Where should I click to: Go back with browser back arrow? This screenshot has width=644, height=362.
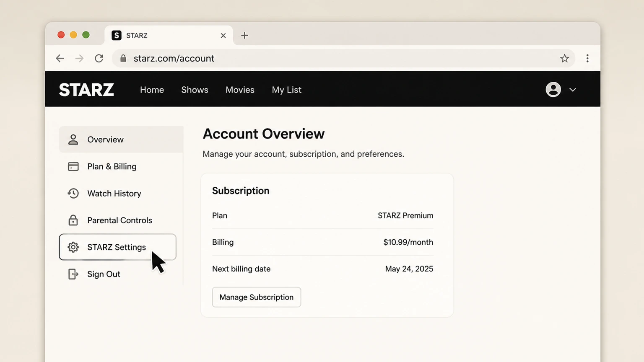click(60, 58)
